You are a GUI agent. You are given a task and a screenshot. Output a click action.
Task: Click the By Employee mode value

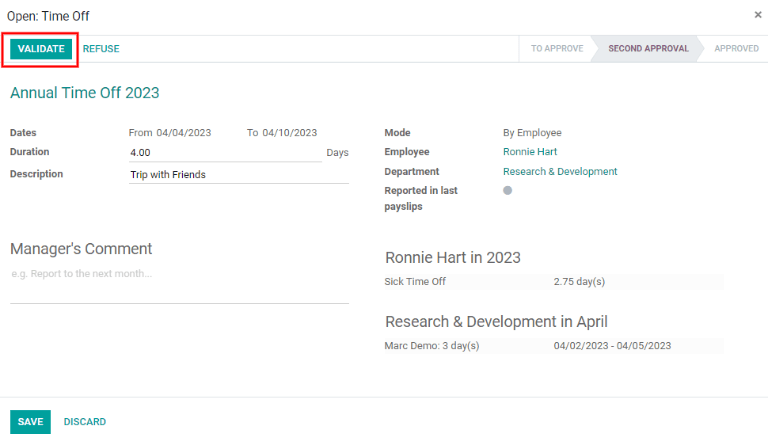pos(532,132)
